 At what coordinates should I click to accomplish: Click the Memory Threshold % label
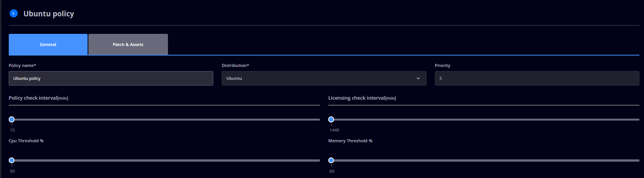[350, 141]
